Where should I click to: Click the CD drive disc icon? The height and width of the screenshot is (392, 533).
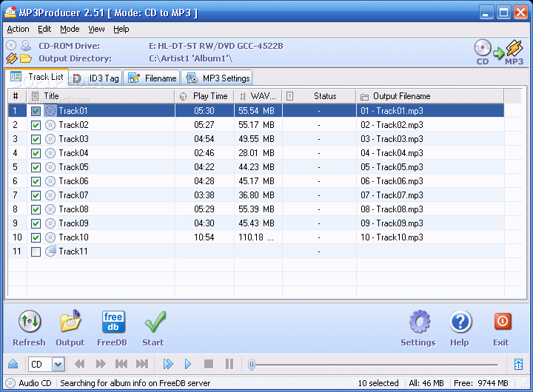[x=11, y=46]
